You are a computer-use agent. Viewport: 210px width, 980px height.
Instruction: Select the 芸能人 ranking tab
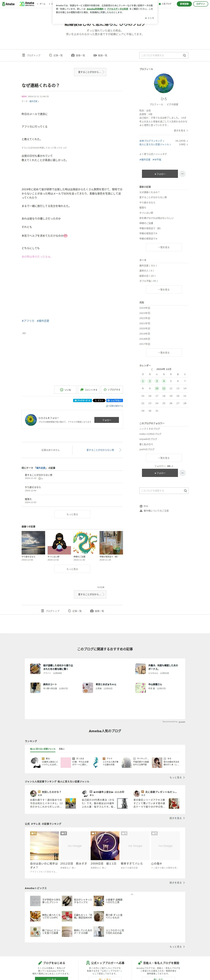click(62, 749)
